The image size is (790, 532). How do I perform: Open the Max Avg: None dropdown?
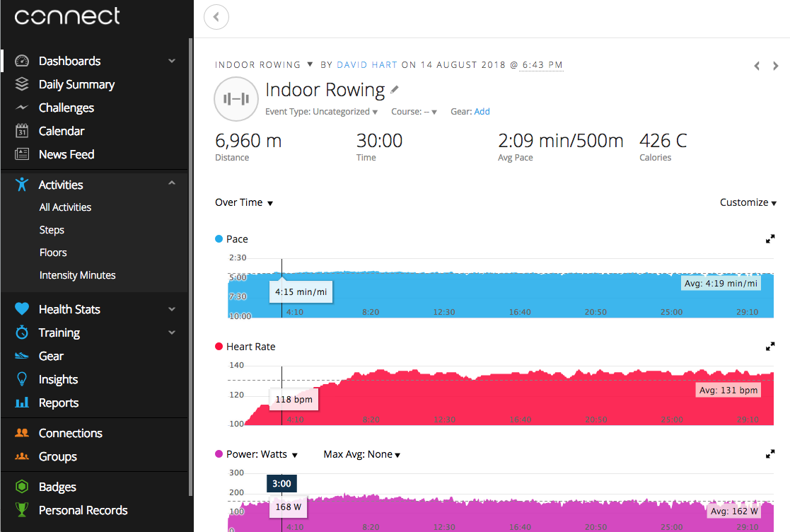(x=361, y=454)
